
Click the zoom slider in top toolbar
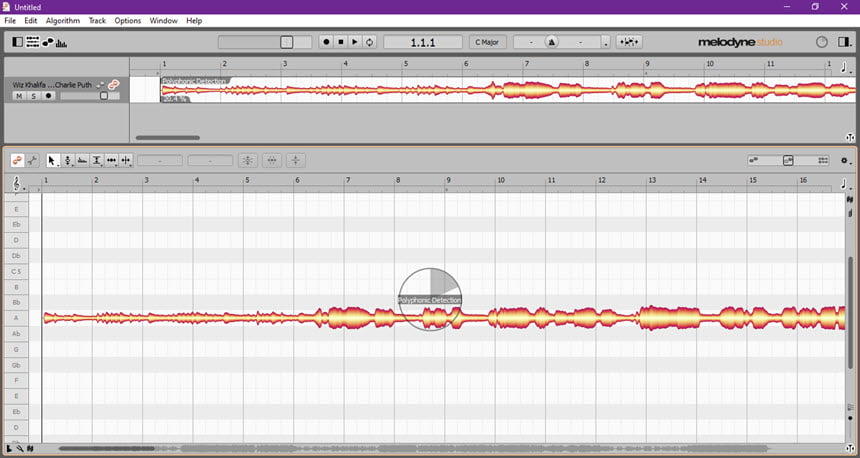[265, 42]
